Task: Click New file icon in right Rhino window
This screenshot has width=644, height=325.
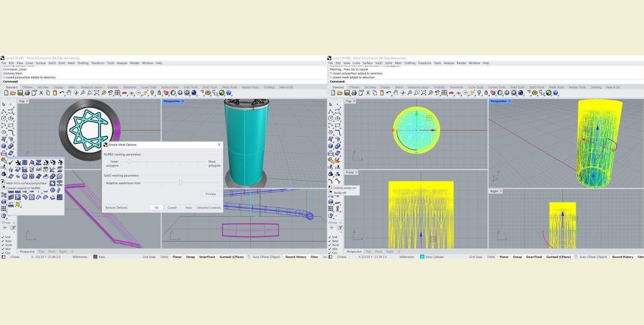Action: coord(333,93)
